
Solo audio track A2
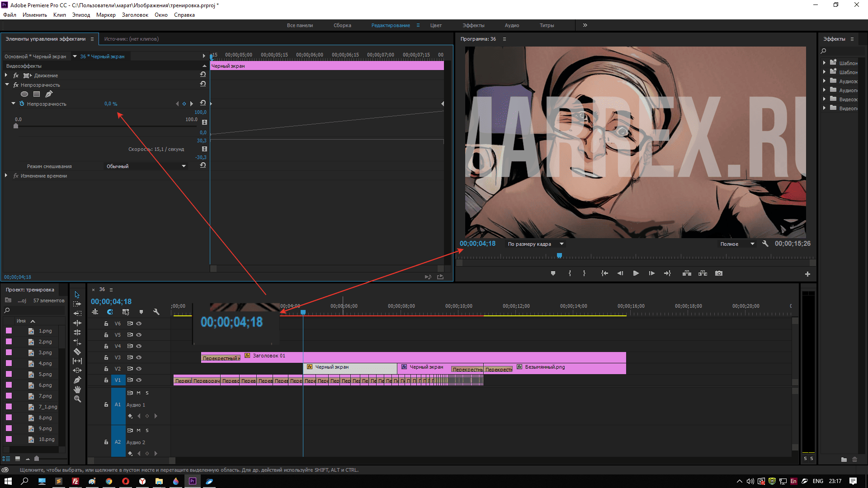click(147, 430)
